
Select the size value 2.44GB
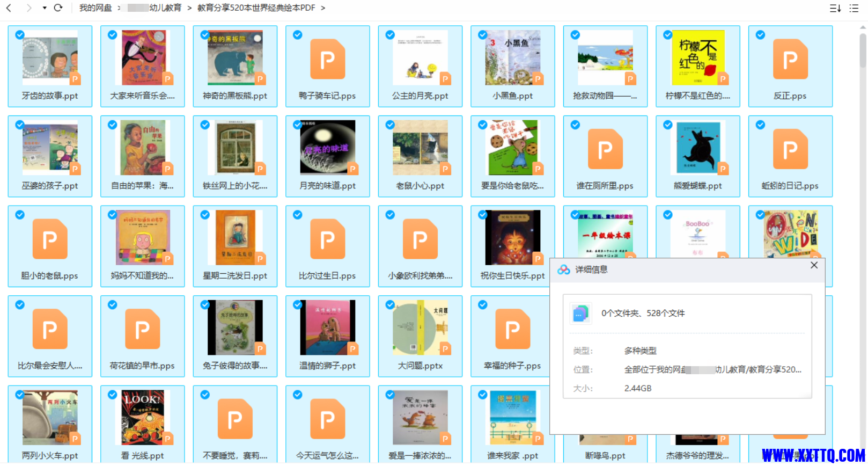pos(638,388)
